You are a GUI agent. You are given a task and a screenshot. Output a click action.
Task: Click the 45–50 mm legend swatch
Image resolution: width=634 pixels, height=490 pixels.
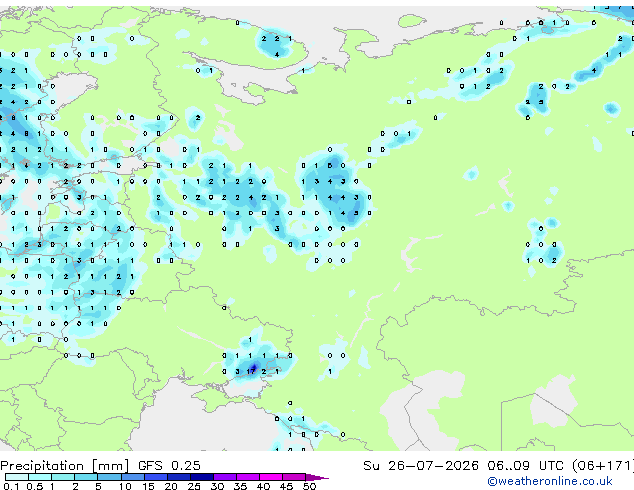294,477
